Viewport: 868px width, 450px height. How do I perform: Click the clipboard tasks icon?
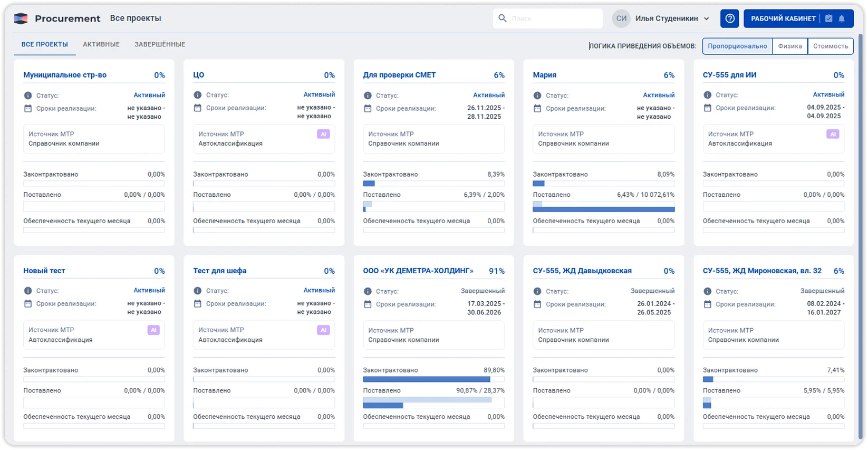[x=828, y=18]
